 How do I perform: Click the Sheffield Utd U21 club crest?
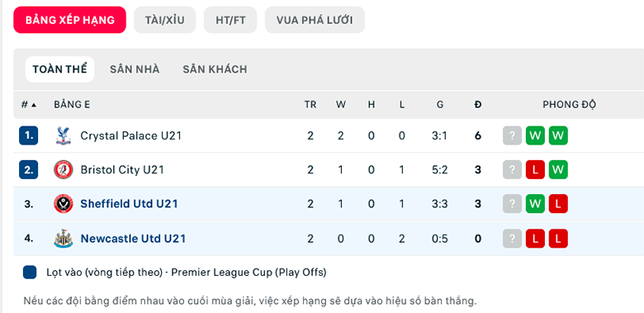click(x=64, y=204)
